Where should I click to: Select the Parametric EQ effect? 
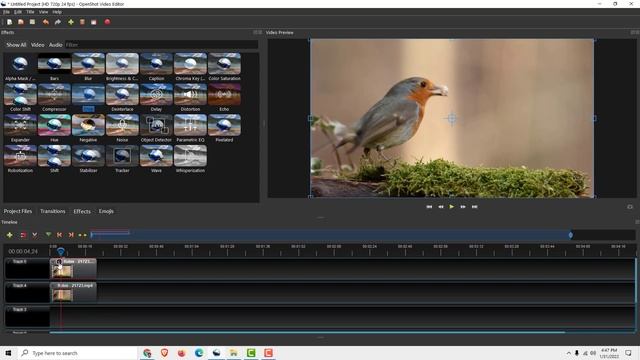(x=190, y=128)
